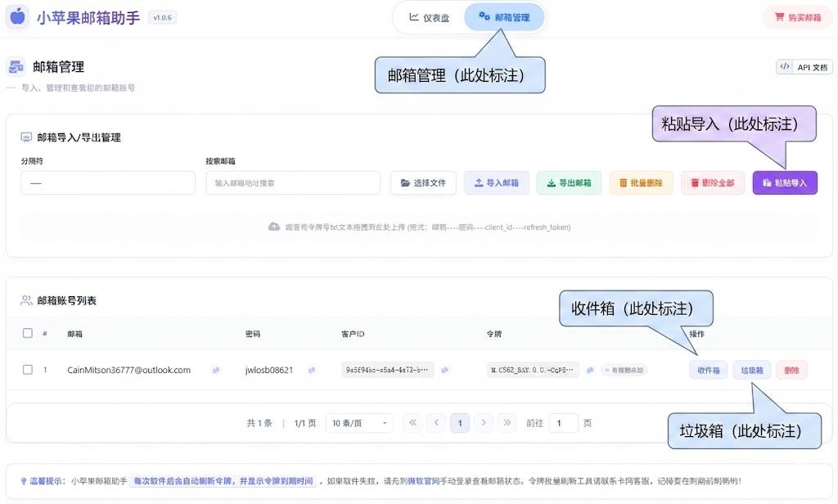Click the client ID value 9a5f94bc
838x504 pixels.
pos(387,370)
